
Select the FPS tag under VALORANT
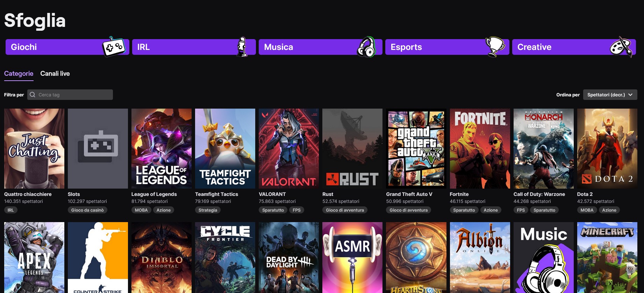(296, 210)
